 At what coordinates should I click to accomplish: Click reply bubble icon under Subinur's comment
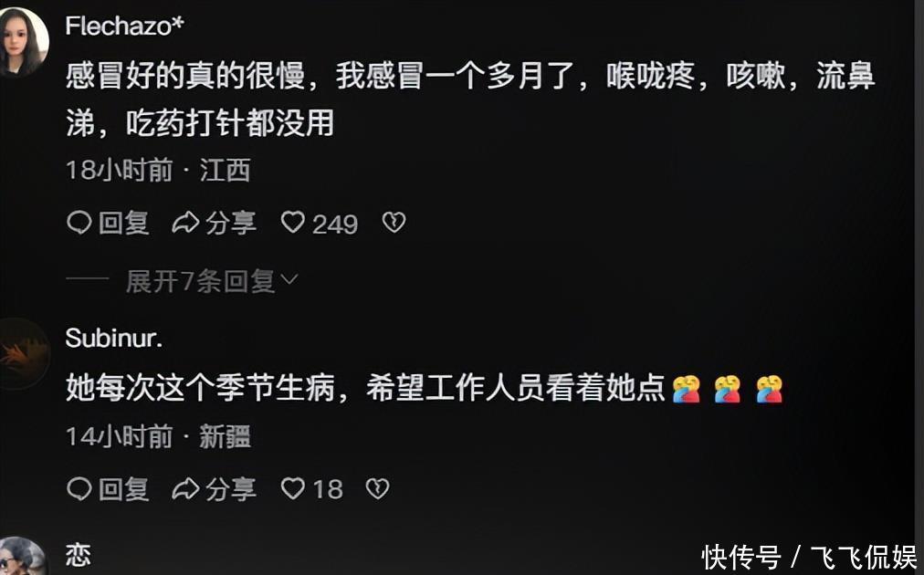point(79,488)
